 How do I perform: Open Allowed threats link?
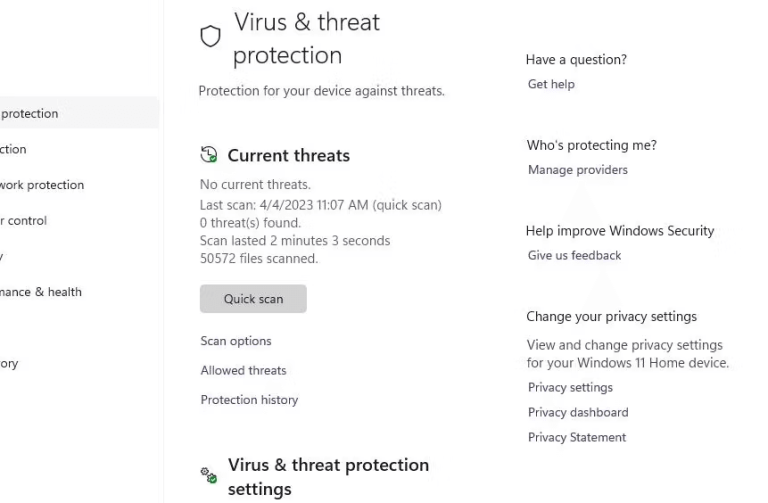pos(243,370)
